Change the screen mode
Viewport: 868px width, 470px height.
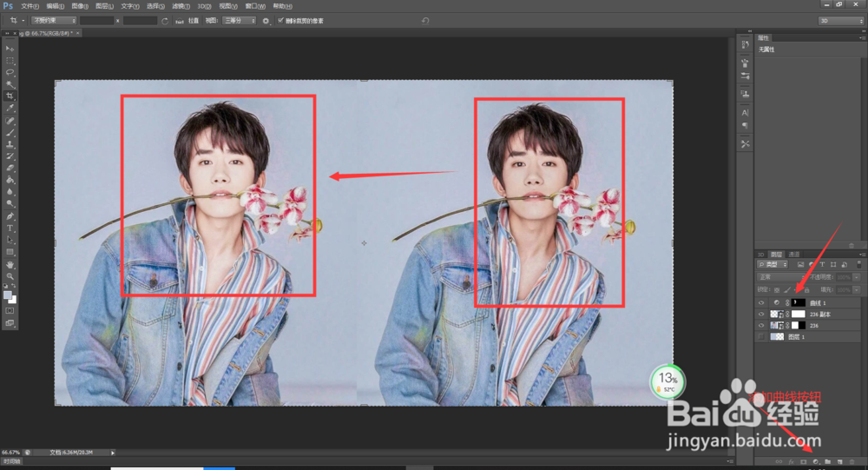[x=10, y=323]
